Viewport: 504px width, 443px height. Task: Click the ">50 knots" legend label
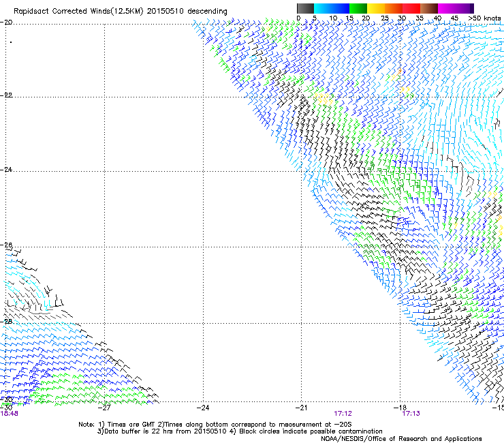pos(484,18)
